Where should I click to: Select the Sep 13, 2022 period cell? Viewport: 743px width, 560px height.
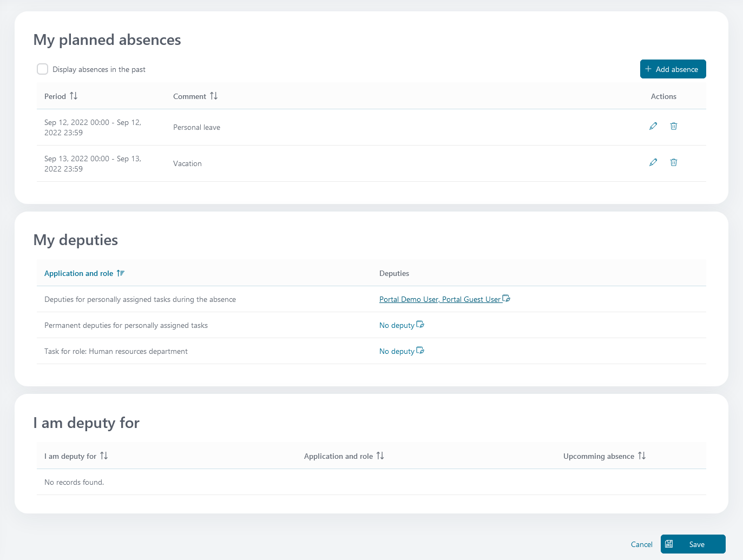[x=93, y=164]
